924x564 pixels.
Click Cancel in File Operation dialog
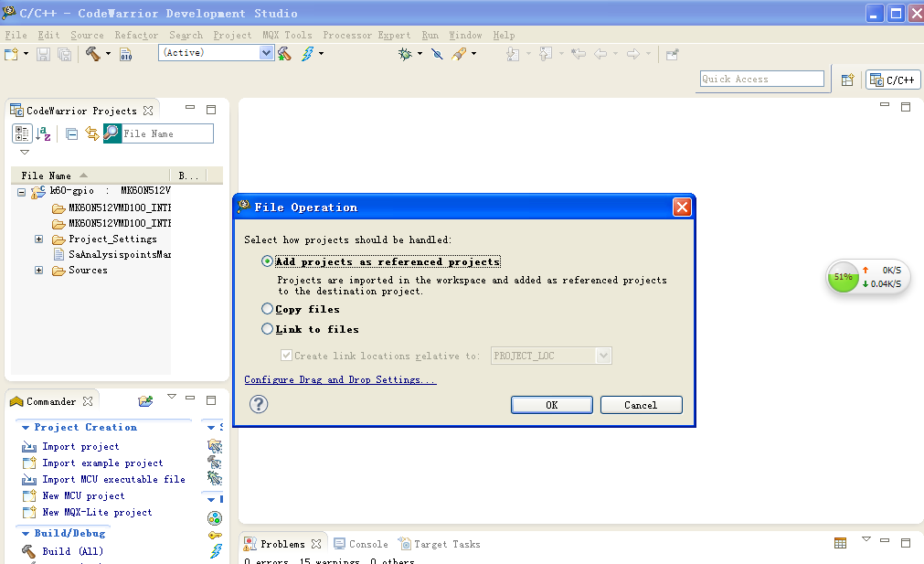tap(642, 405)
